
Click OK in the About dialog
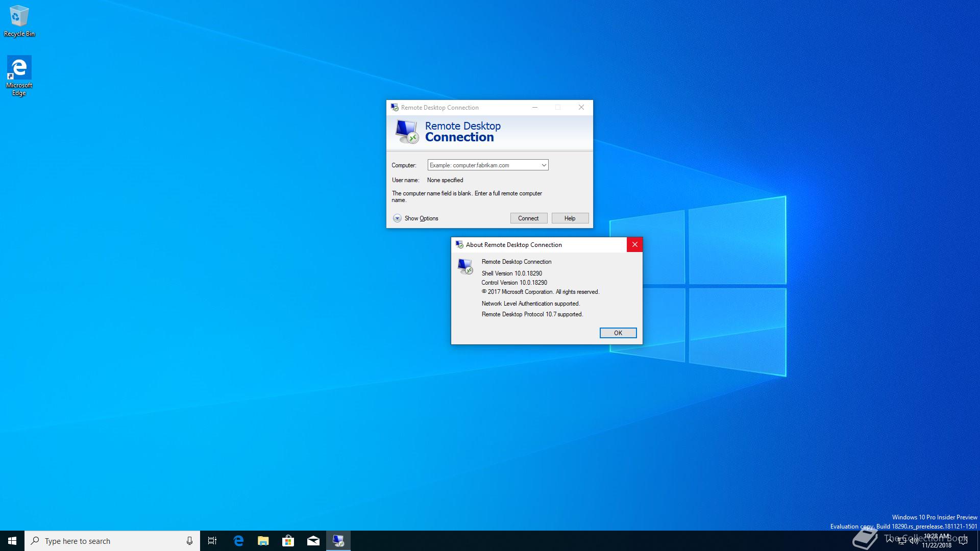618,333
